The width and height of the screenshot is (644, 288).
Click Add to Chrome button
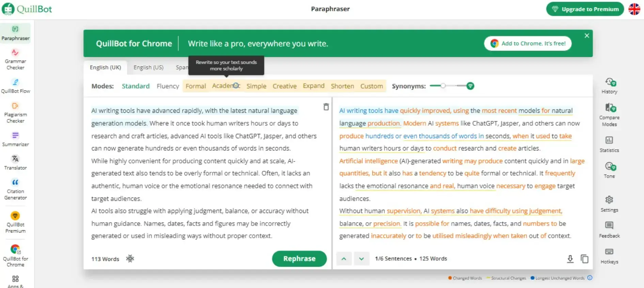tap(528, 44)
